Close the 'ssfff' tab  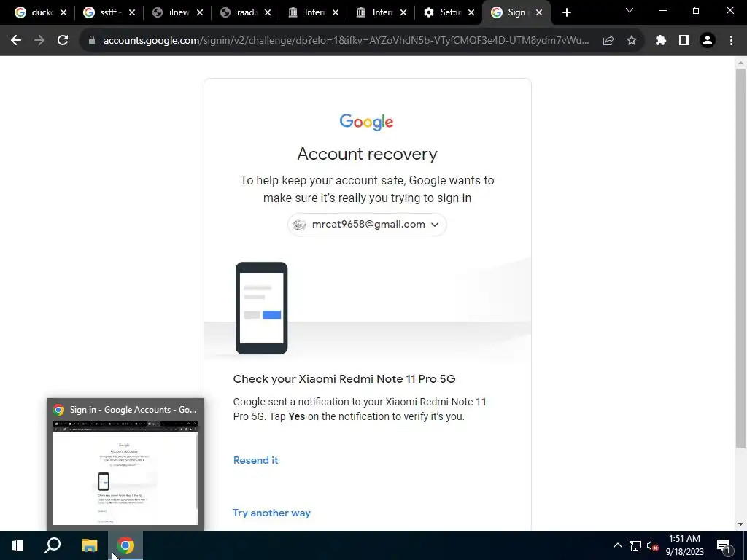132,13
